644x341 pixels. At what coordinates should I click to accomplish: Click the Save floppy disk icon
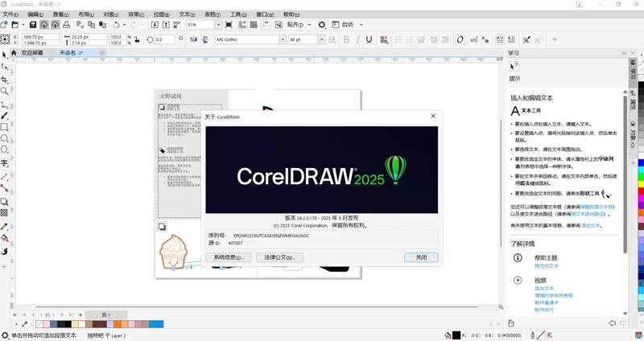[33, 25]
